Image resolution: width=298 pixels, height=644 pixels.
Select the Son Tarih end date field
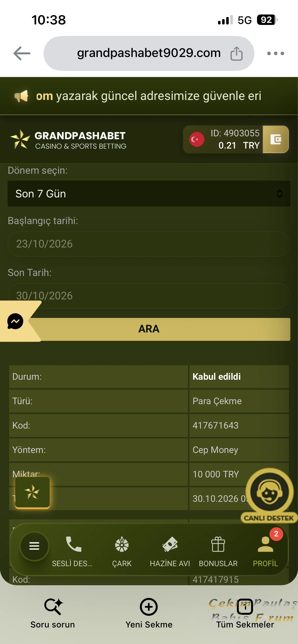click(x=149, y=296)
